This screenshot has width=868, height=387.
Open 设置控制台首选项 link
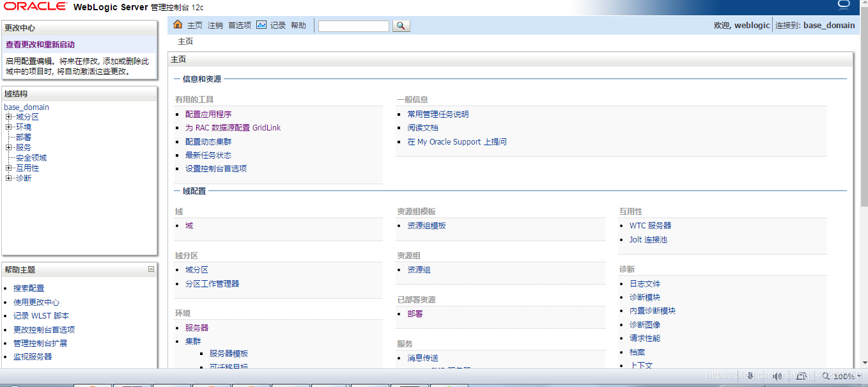point(216,169)
